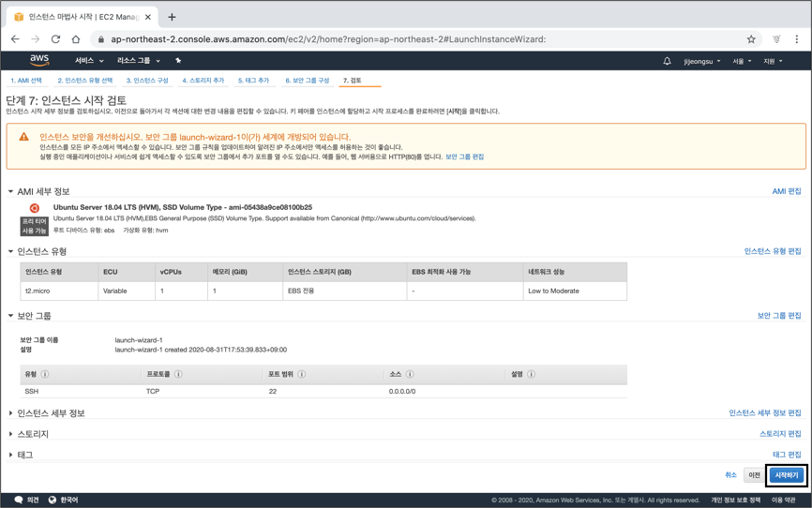Click the site lock icon
This screenshot has width=812, height=508.
[x=101, y=39]
